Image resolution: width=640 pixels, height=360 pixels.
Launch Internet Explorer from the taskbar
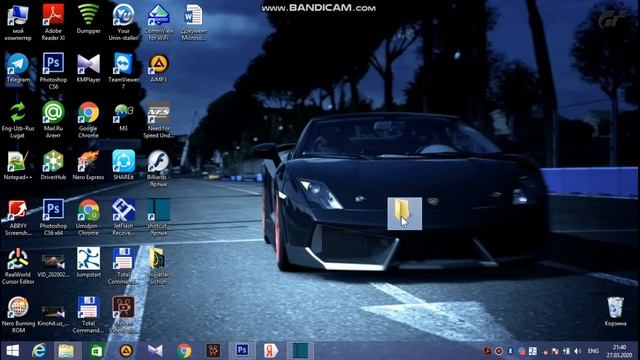(39, 351)
